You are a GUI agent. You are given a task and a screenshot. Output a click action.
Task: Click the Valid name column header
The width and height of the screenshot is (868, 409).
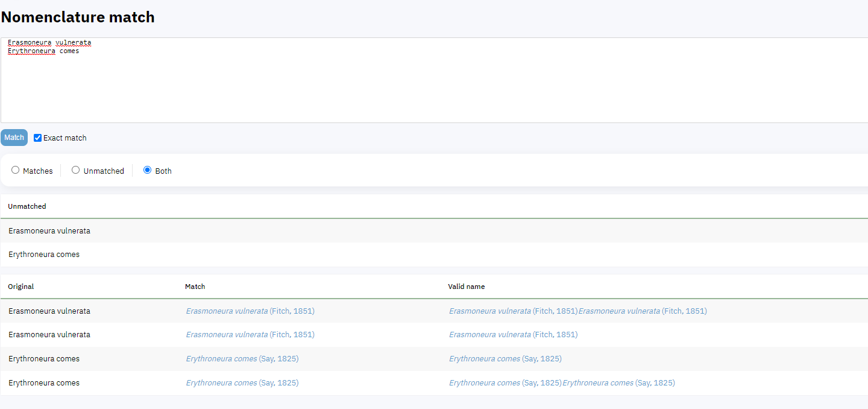pos(467,287)
